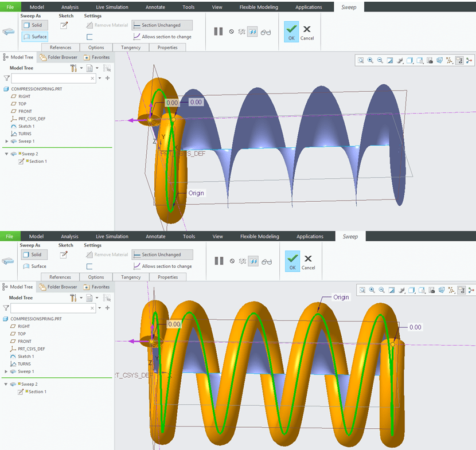Click the OK green checkmark in lower dashboard

tap(292, 260)
